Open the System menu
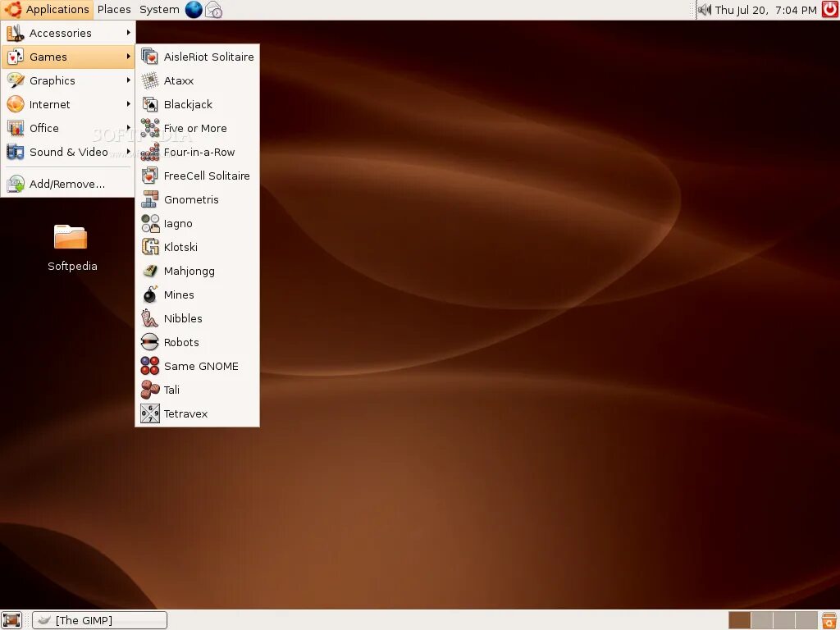The height and width of the screenshot is (630, 840). (159, 10)
